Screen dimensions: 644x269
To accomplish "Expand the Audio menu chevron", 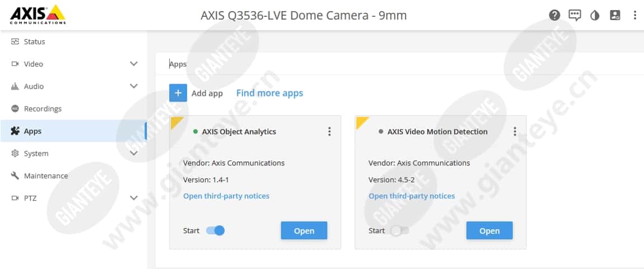I will coord(134,86).
